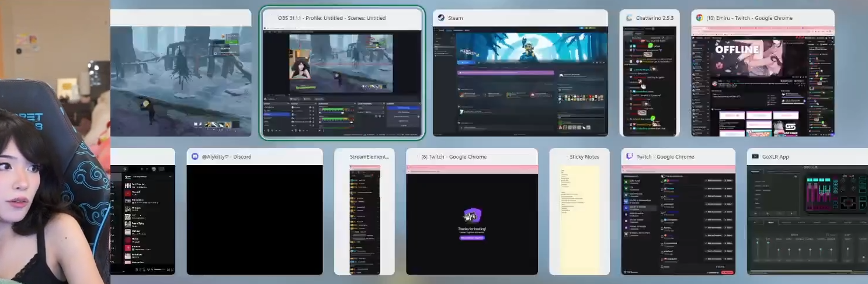Click the Chrome icon beside Emiru title
The image size is (868, 284).
(699, 18)
